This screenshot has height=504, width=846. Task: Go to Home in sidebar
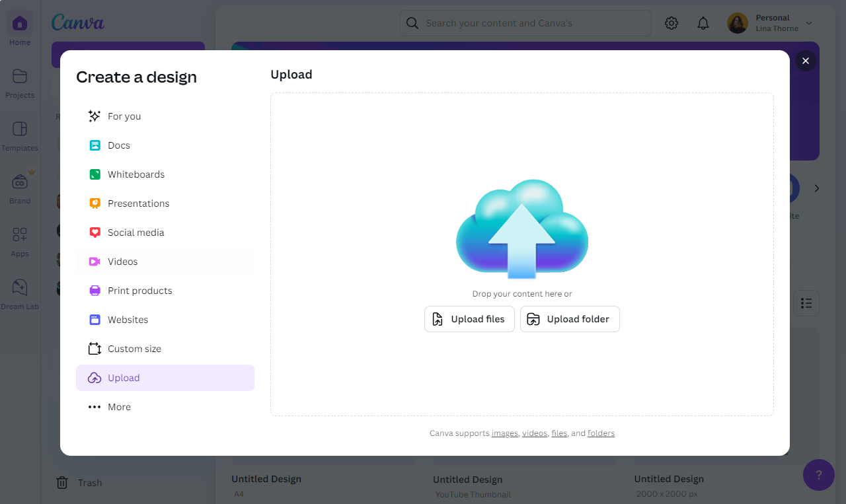(20, 30)
